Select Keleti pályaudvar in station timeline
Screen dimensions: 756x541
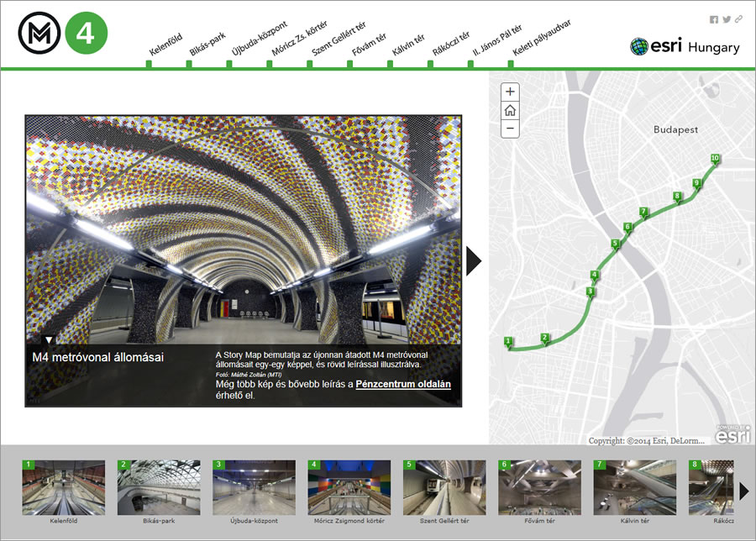(541, 42)
